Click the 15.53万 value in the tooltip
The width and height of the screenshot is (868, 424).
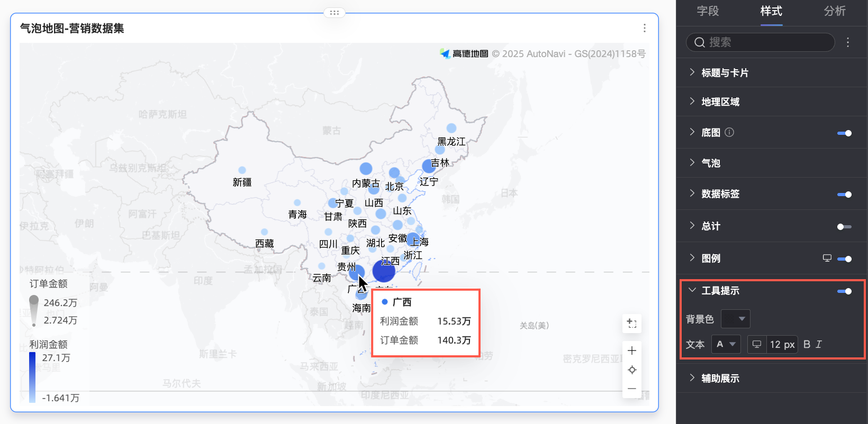[x=454, y=321]
